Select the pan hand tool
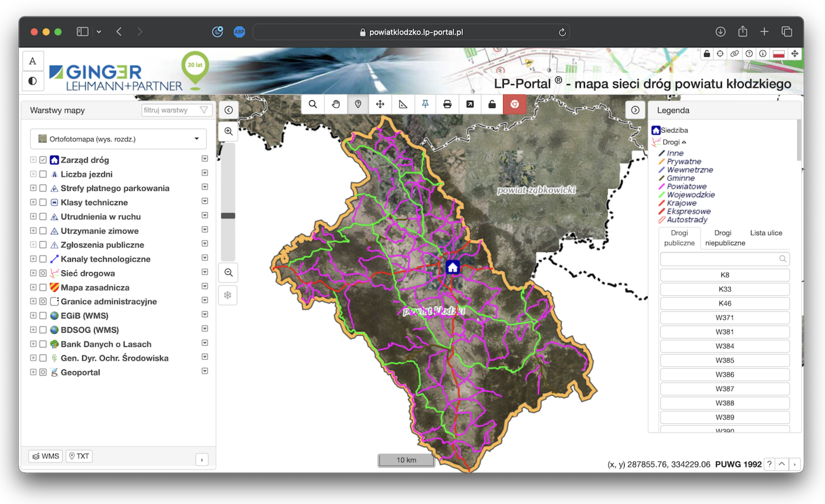Image resolution: width=825 pixels, height=504 pixels. [336, 105]
